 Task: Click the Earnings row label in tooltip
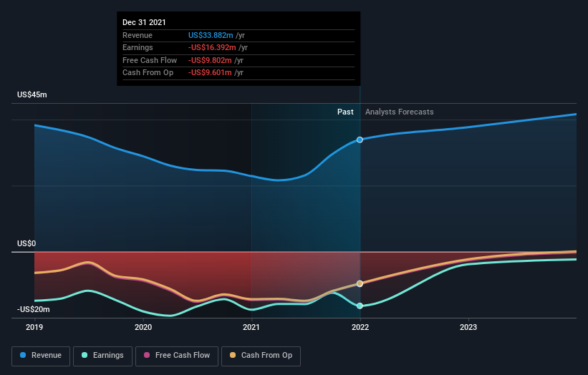(x=138, y=47)
